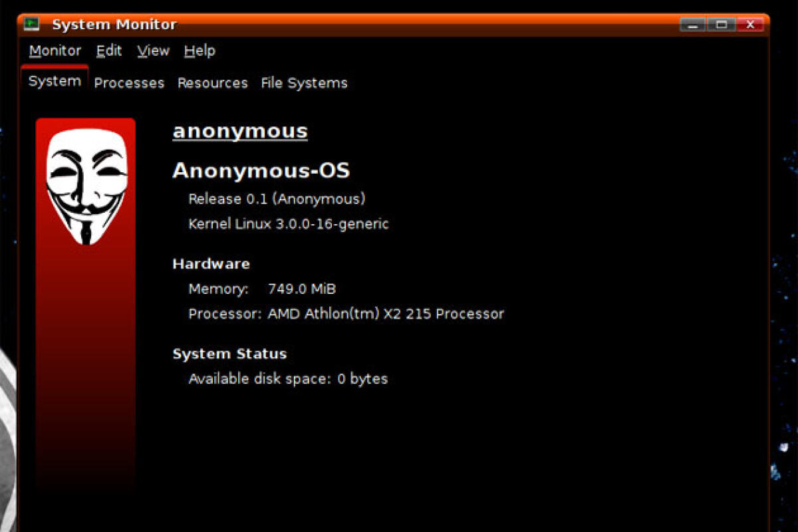Open the Monitor menu
Image resolution: width=798 pixels, height=532 pixels.
(x=55, y=51)
